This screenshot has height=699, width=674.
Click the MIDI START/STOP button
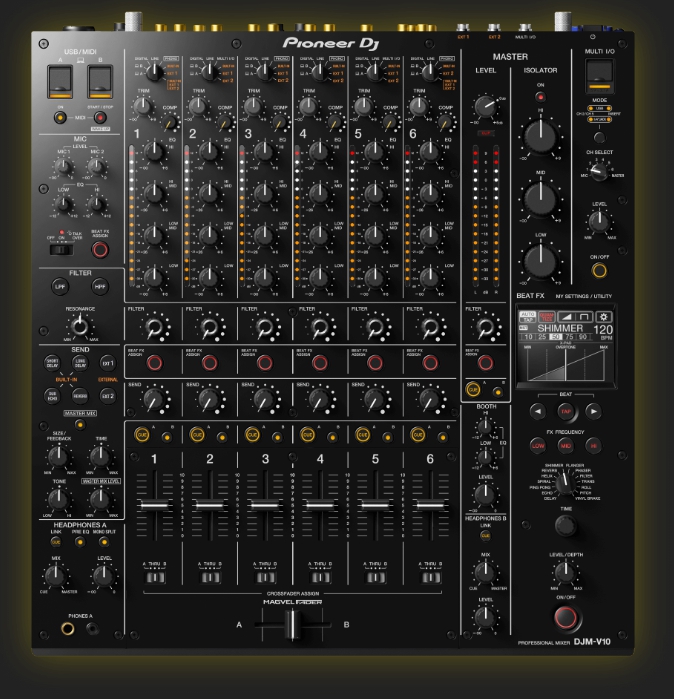(x=100, y=118)
